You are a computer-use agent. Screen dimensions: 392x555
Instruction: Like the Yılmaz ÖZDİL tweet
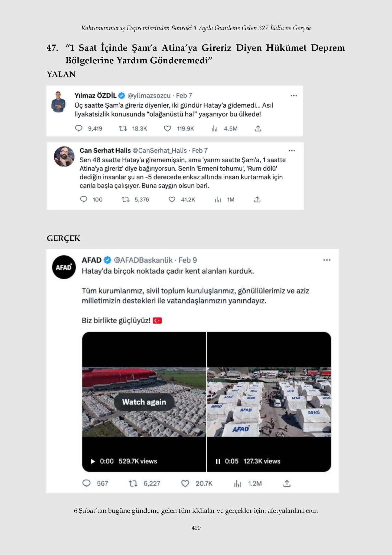(168, 128)
